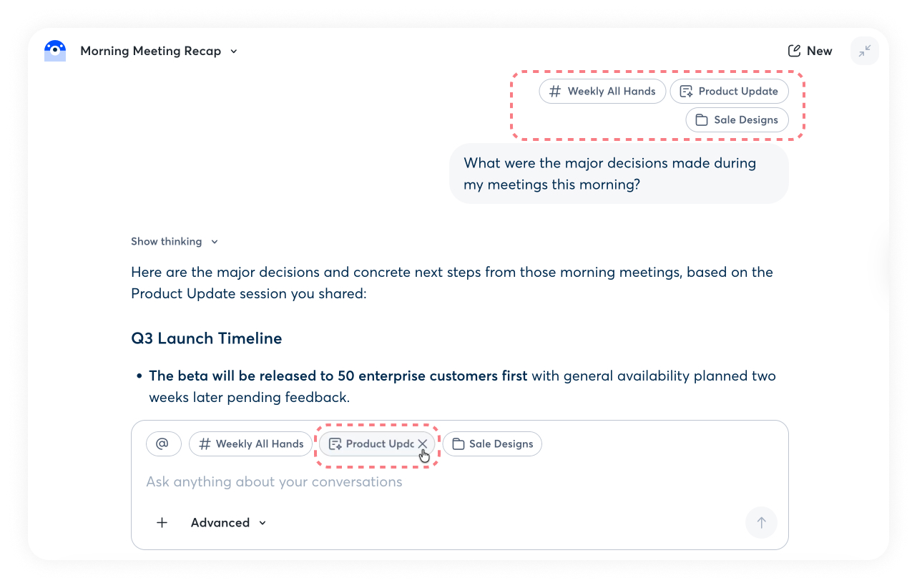Click the note icon on input Product Update chip
This screenshot has height=588, width=917.
pyautogui.click(x=335, y=444)
